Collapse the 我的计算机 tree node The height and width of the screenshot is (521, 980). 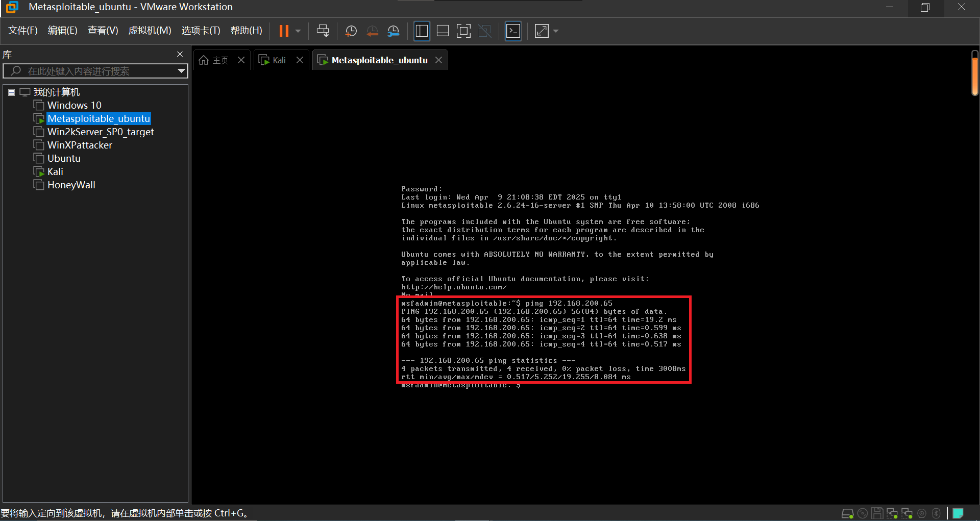pos(11,92)
